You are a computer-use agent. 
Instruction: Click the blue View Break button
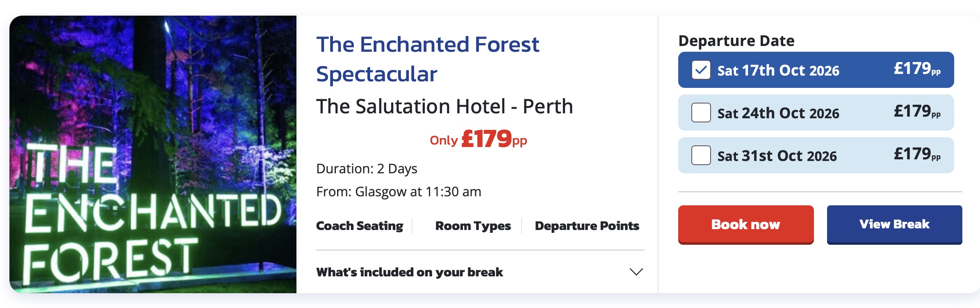(894, 224)
